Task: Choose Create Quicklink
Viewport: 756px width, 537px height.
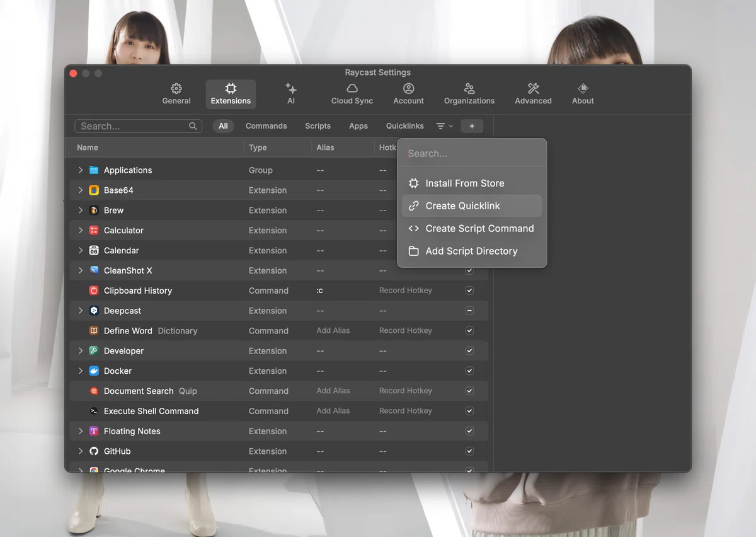Action: pyautogui.click(x=472, y=206)
